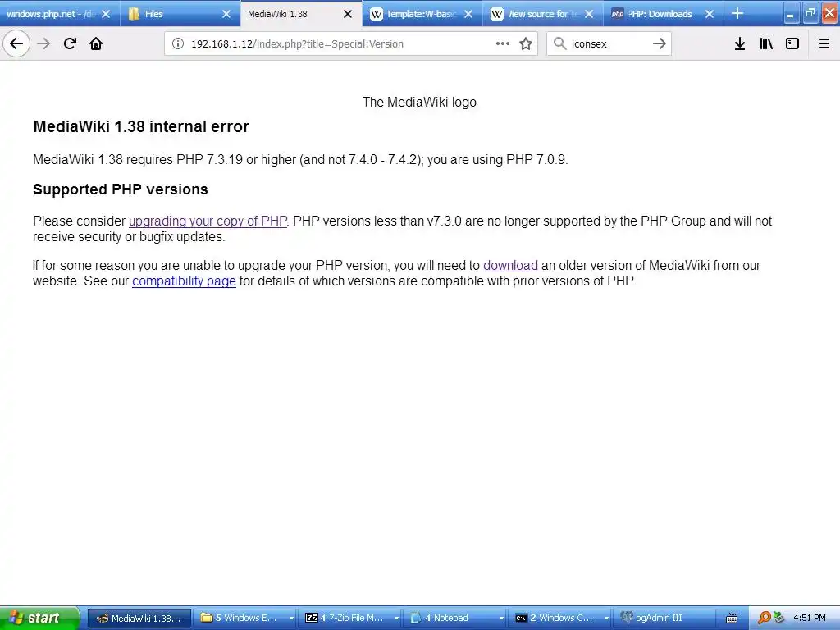
Task: Open page actions three-dot menu
Action: [x=503, y=43]
